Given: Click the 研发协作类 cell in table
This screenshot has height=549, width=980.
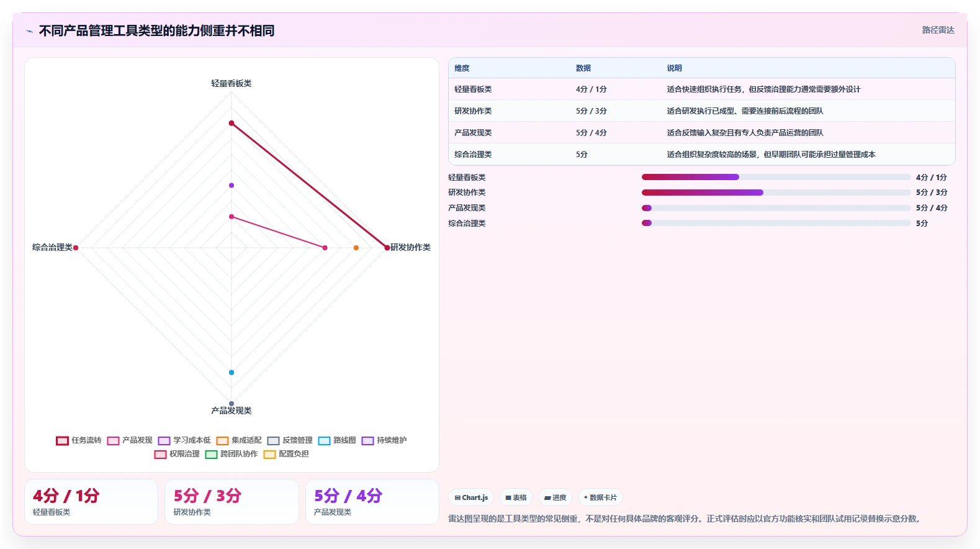Looking at the screenshot, I should (473, 111).
